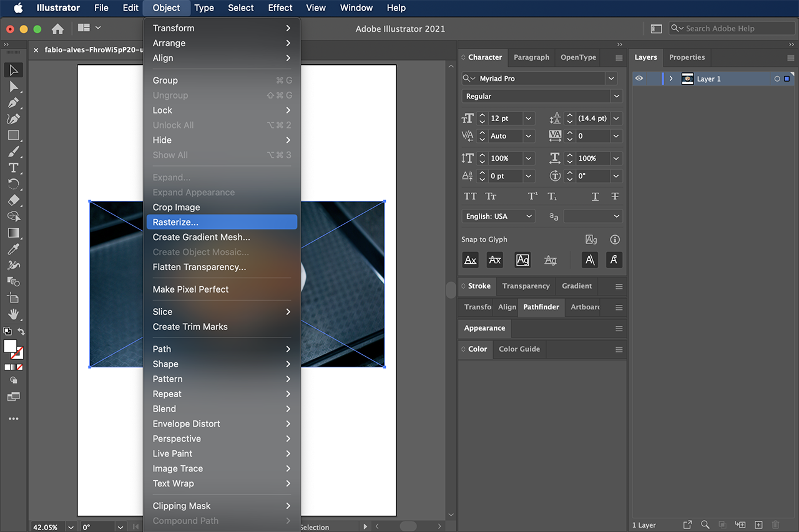Viewport: 799px width, 532px height.
Task: Select the Paintbrush tool
Action: pos(14,152)
